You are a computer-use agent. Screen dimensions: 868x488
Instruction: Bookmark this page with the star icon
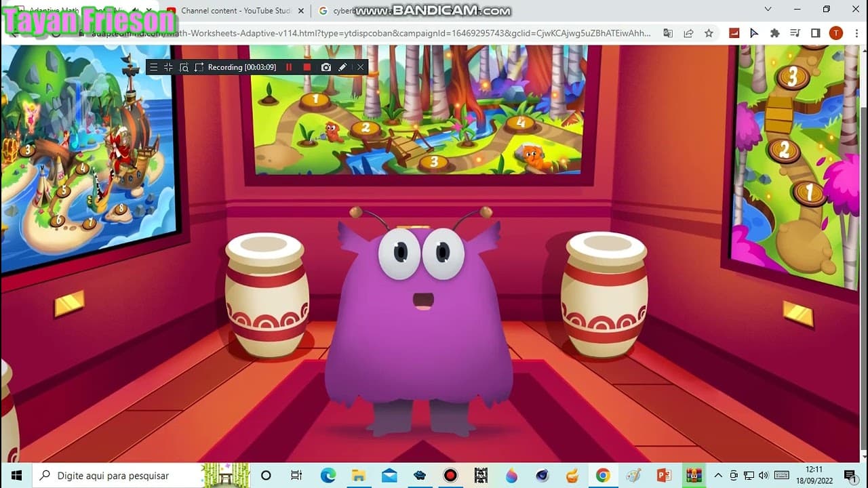[x=709, y=33]
